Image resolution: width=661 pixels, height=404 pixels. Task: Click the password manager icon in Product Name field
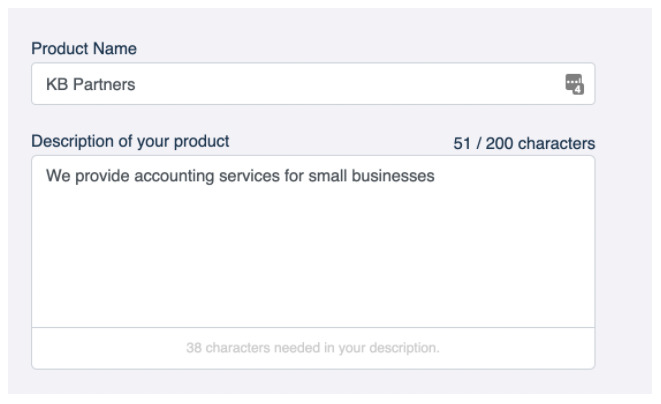point(574,84)
